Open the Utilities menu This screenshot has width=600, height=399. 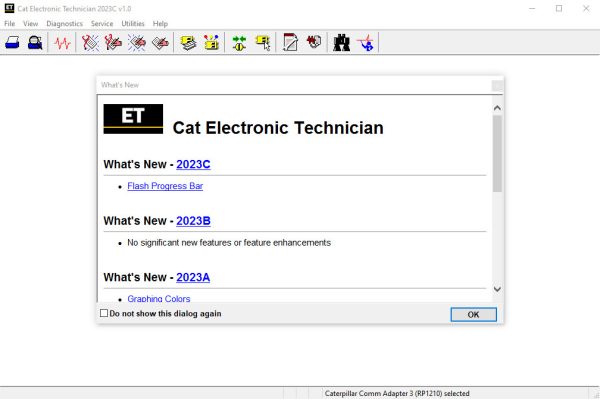click(x=133, y=24)
